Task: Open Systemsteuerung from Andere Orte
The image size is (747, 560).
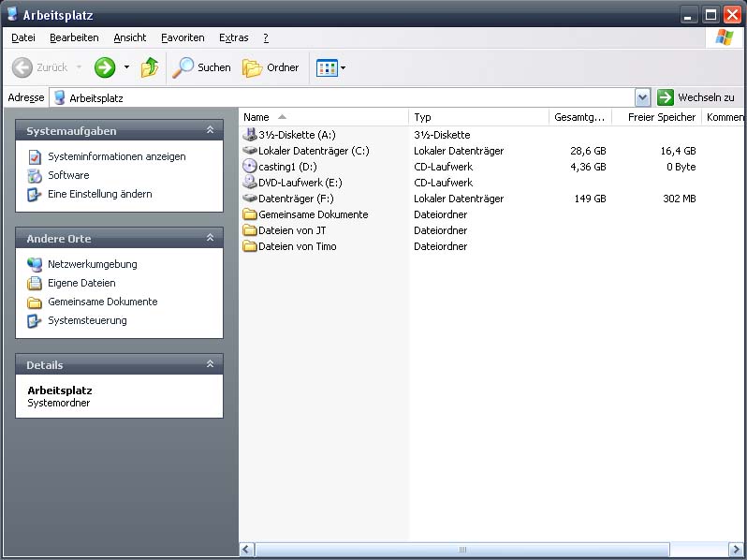Action: click(x=87, y=320)
